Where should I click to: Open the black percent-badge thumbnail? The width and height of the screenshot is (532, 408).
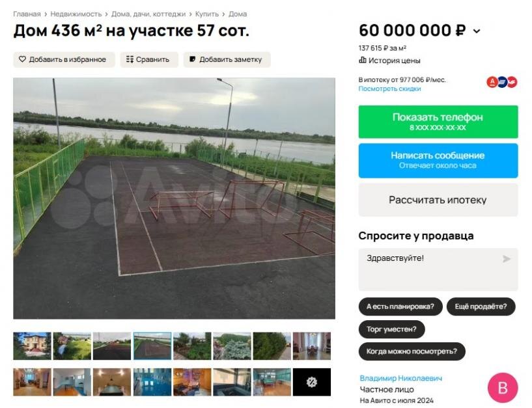(312, 382)
